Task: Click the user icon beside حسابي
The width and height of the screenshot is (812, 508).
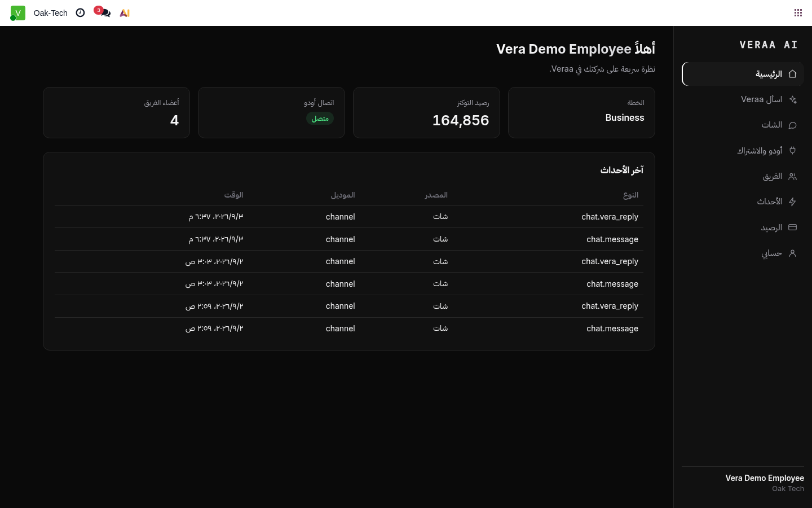Action: tap(792, 253)
